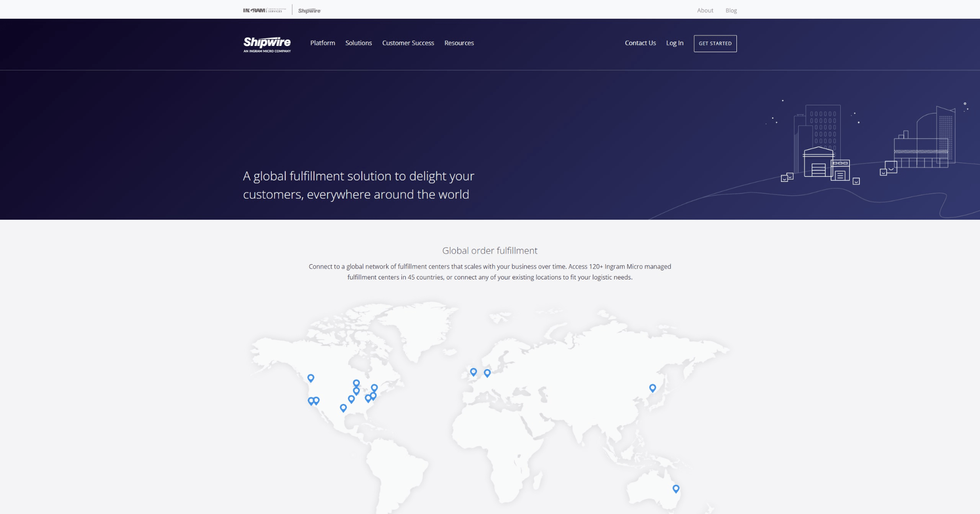Select the Pacific Northwest map pin
The width and height of the screenshot is (980, 514).
coord(311,378)
